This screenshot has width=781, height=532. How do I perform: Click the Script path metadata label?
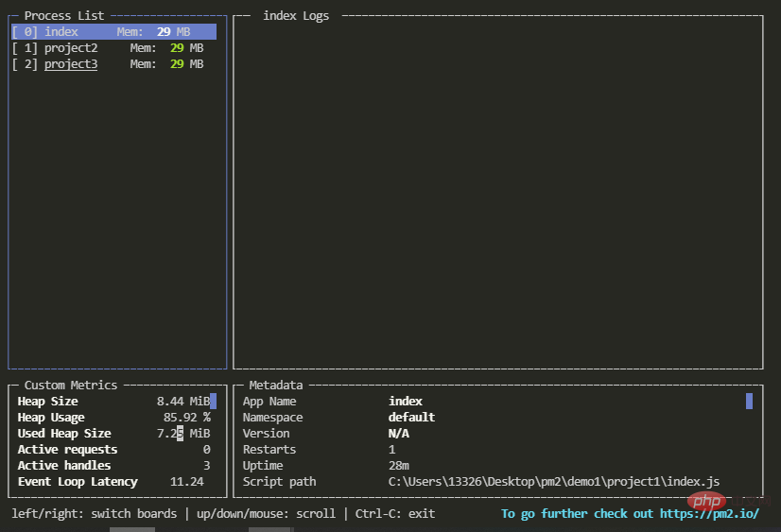pos(280,482)
